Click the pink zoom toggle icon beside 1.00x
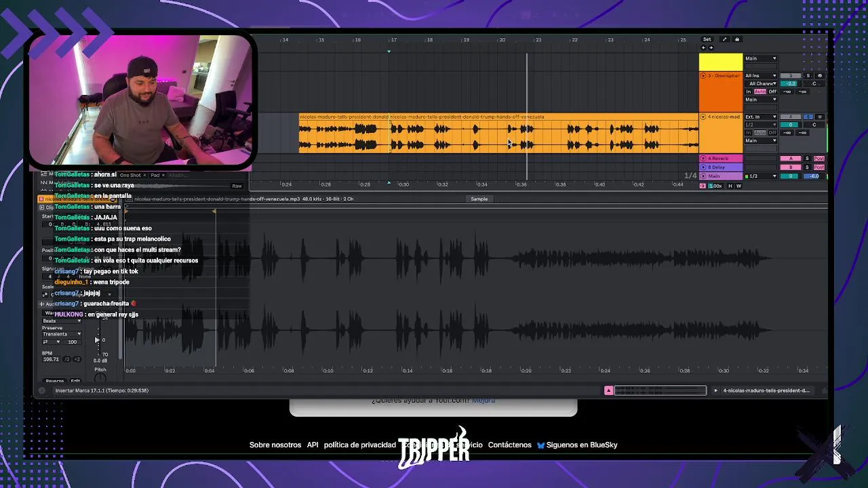This screenshot has height=488, width=868. tap(703, 186)
